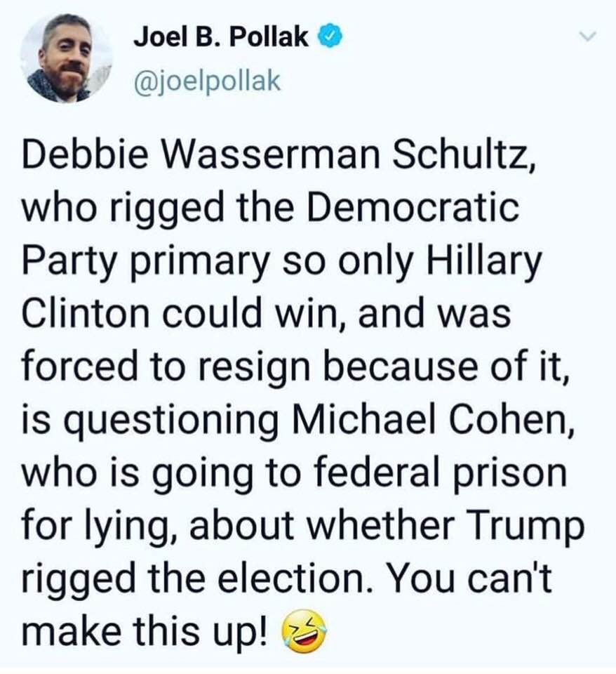Click the words "for lying" in tweet
The image size is (616, 674).
click(92, 524)
